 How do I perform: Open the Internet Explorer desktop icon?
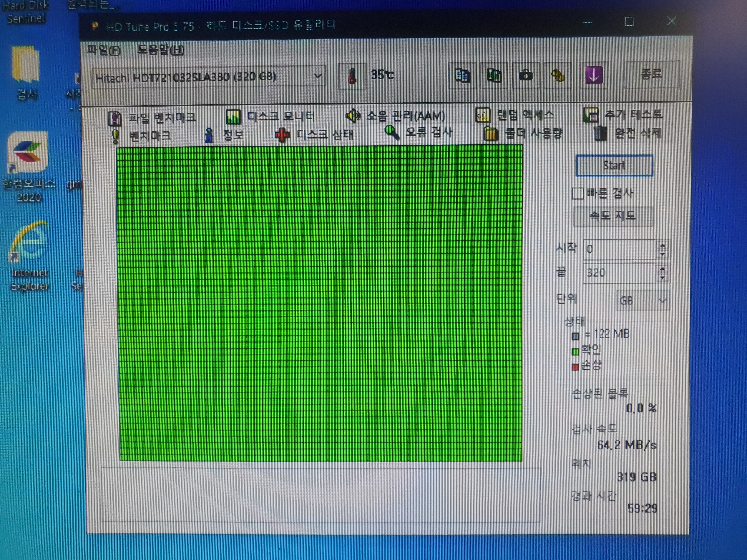tap(29, 256)
